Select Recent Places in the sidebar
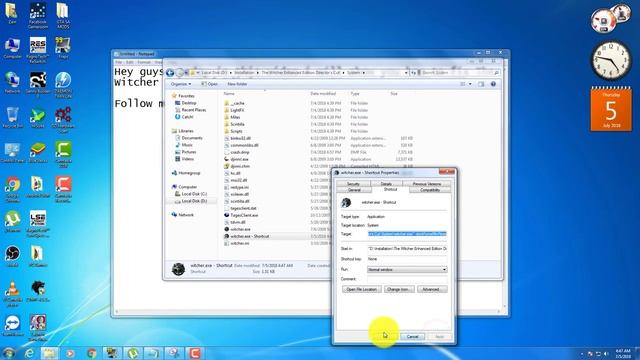Viewport: 640px width, 360px height. tap(193, 110)
